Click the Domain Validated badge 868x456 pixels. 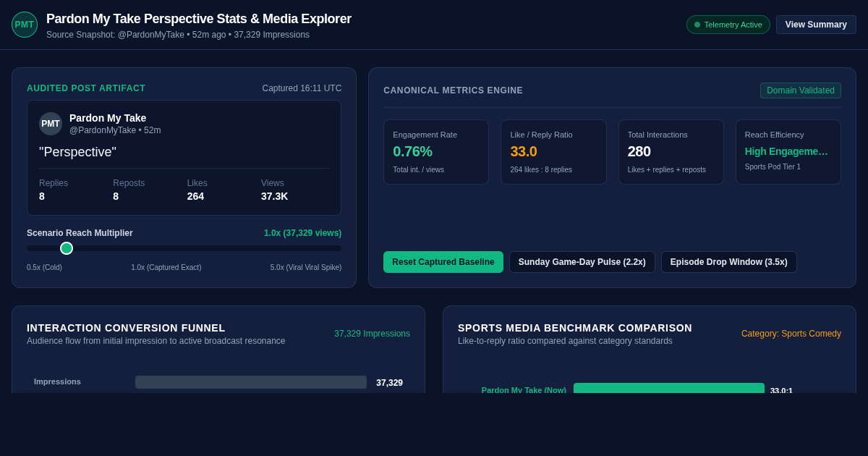(x=801, y=90)
